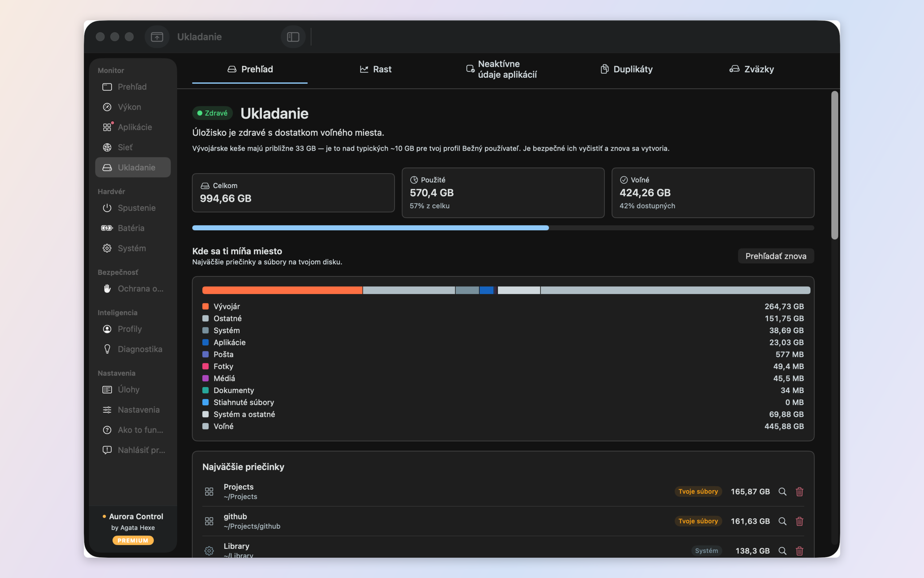
Task: Click the orange Vývojár segment in usage bar
Action: pos(282,290)
